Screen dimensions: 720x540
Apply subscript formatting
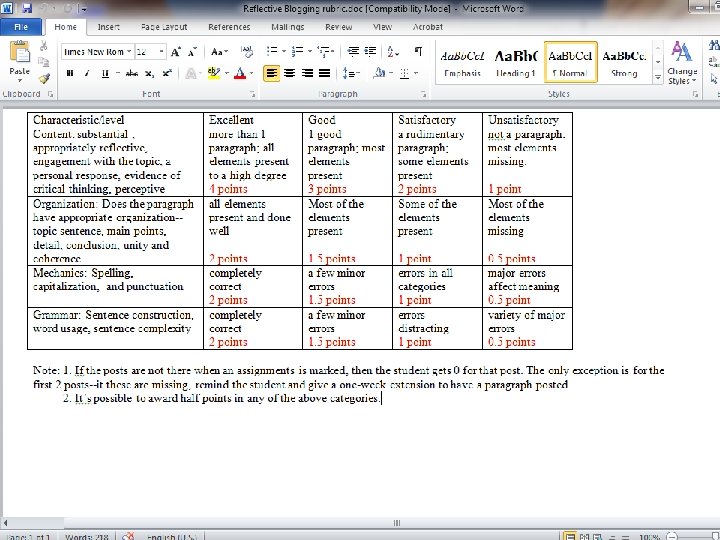pyautogui.click(x=150, y=73)
